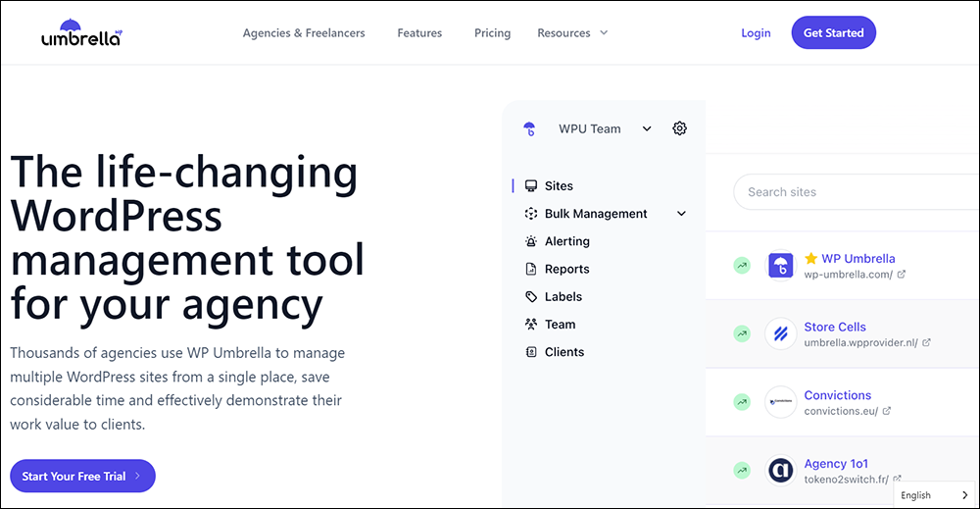This screenshot has width=980, height=509.
Task: Select Reports in the sidebar
Action: tap(566, 269)
